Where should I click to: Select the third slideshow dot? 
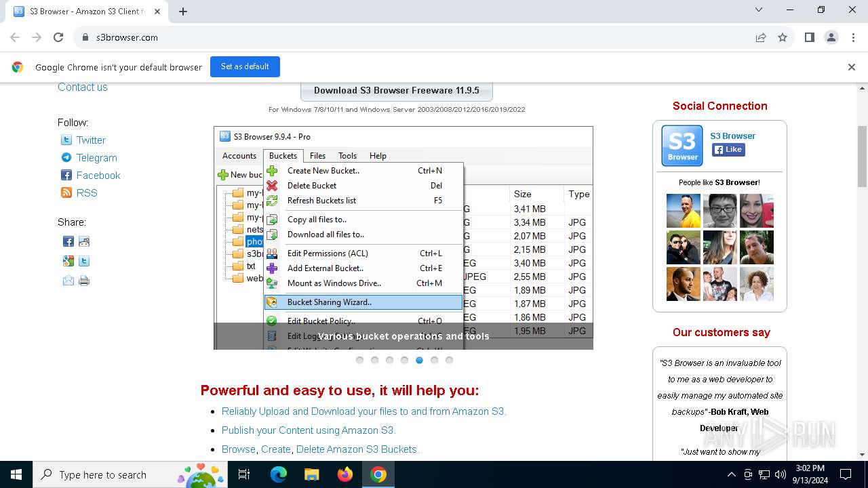tap(389, 360)
